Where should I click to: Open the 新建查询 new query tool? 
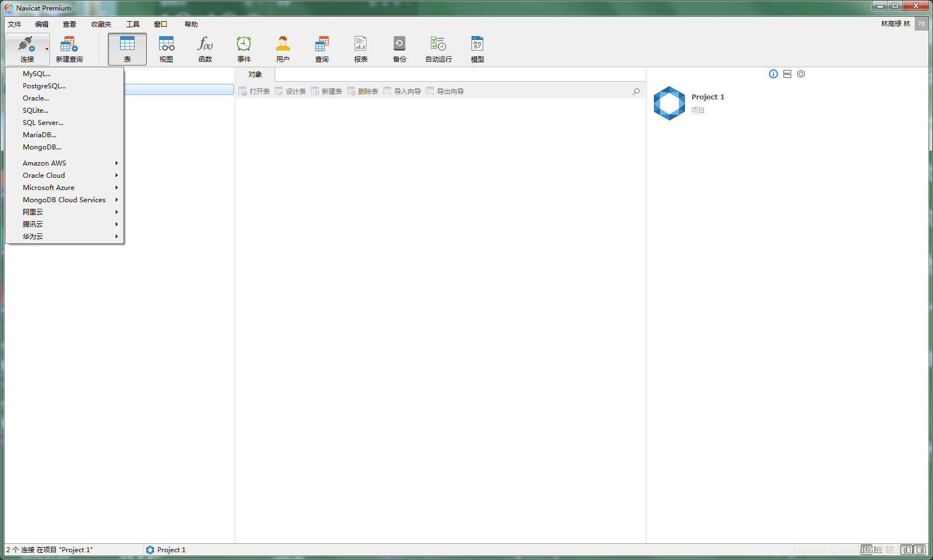pyautogui.click(x=69, y=49)
